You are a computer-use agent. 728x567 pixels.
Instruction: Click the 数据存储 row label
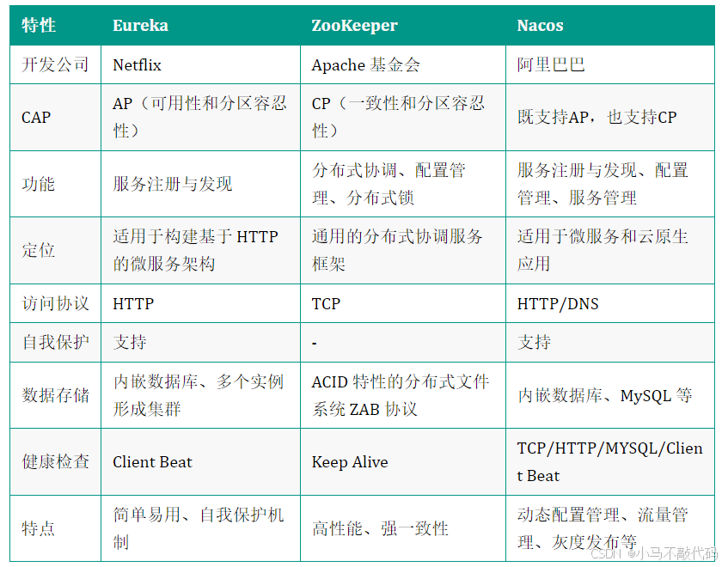(x=56, y=395)
